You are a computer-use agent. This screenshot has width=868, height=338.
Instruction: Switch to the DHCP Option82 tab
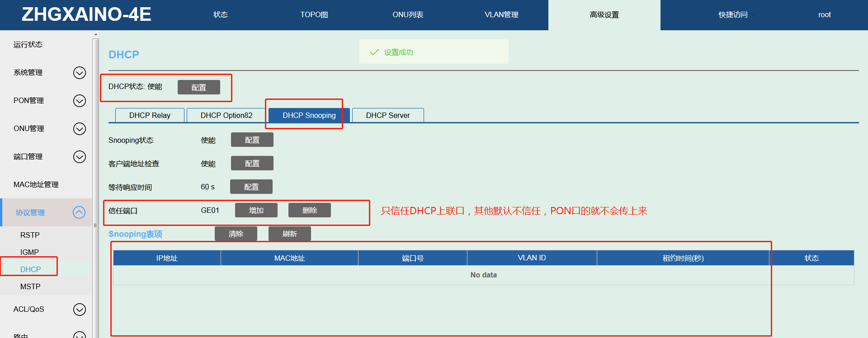click(x=226, y=115)
